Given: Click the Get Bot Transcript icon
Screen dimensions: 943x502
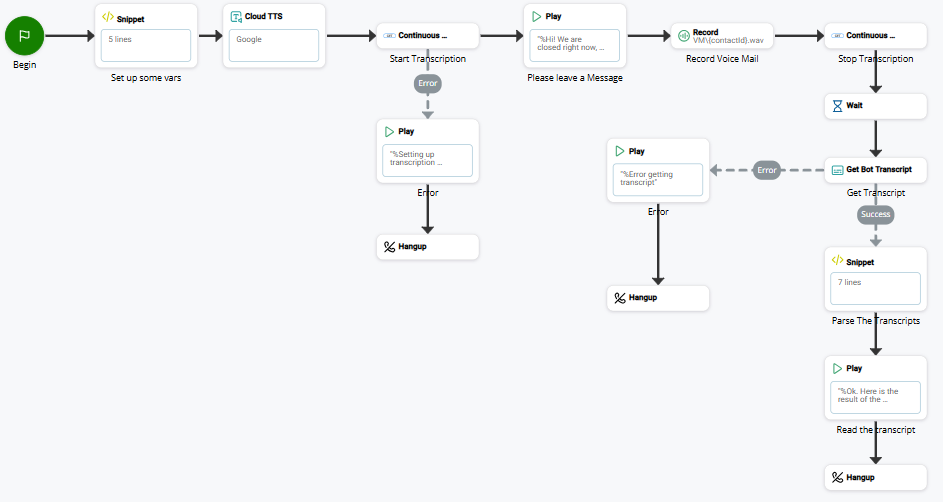Looking at the screenshot, I should tap(837, 169).
